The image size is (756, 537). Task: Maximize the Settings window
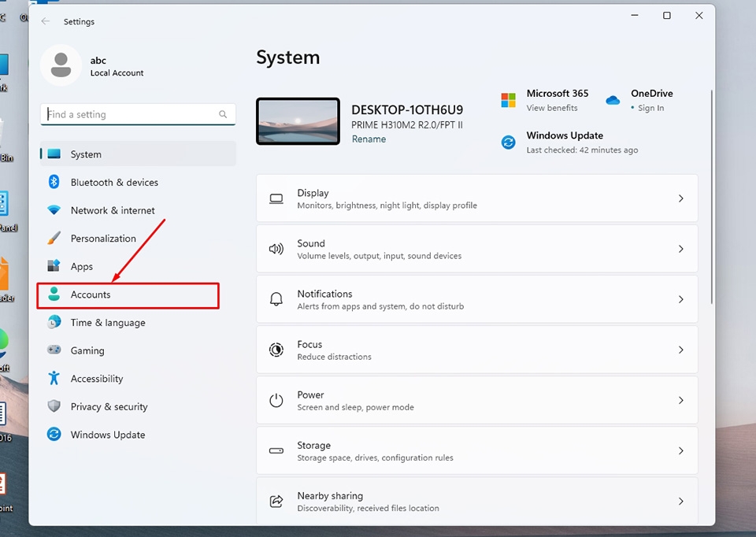coord(667,16)
